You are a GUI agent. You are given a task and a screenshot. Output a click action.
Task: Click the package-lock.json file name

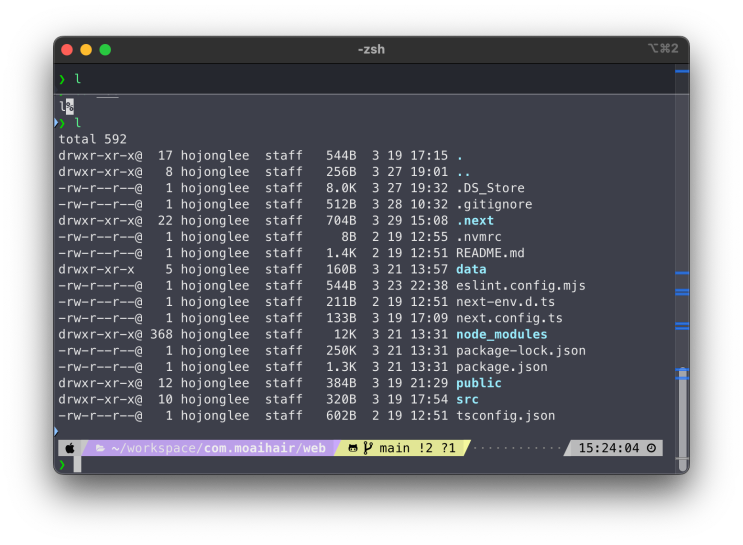520,351
